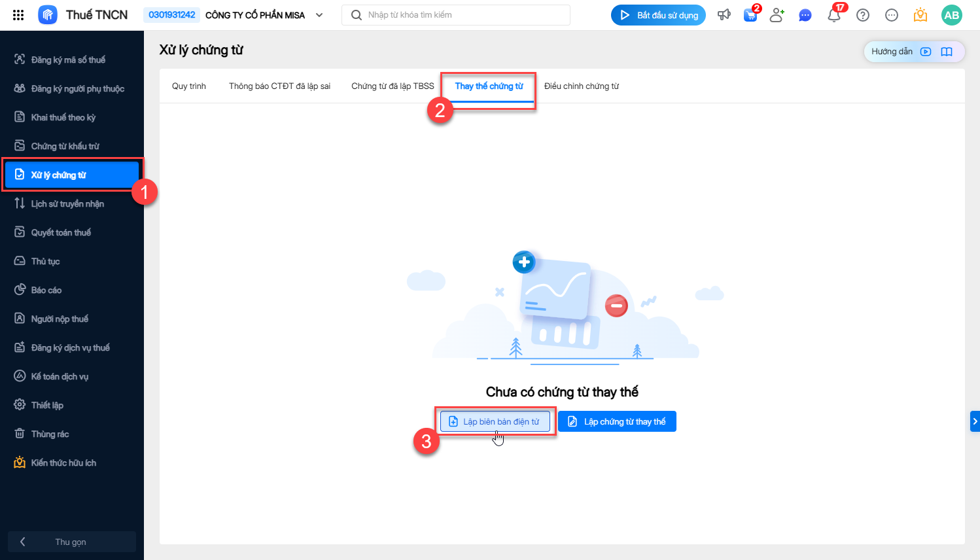Open the announcements megaphone icon
This screenshot has height=560, width=980.
(724, 15)
